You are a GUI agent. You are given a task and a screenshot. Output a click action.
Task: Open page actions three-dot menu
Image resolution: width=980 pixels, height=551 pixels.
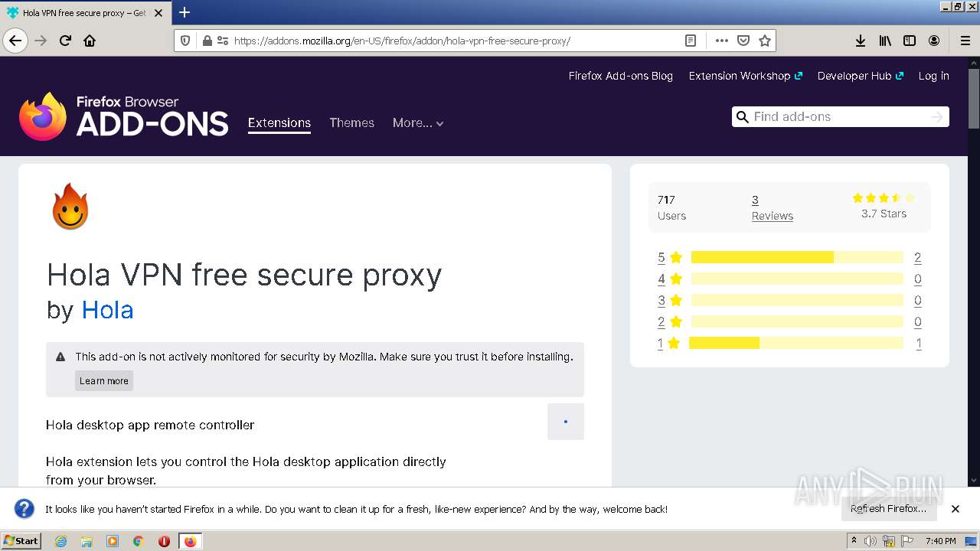click(721, 41)
